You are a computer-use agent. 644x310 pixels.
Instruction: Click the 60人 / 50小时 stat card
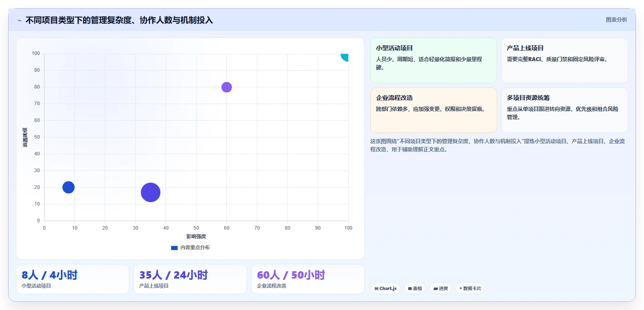point(308,279)
